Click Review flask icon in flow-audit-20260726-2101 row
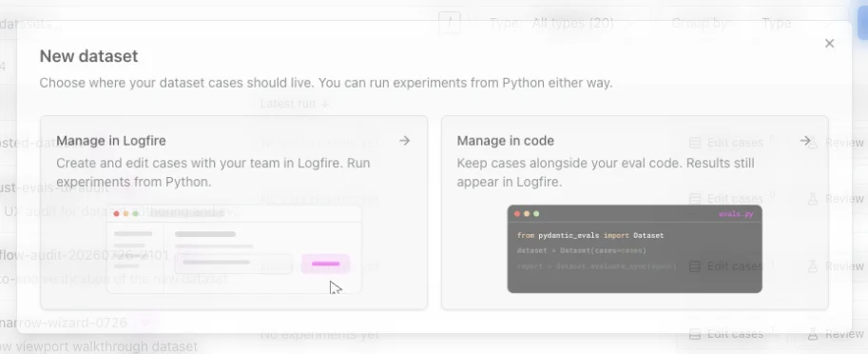Screen dimensions: 868x354 813,266
